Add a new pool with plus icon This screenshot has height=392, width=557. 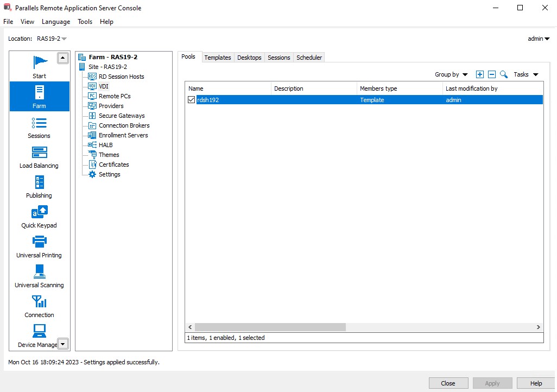pyautogui.click(x=479, y=74)
